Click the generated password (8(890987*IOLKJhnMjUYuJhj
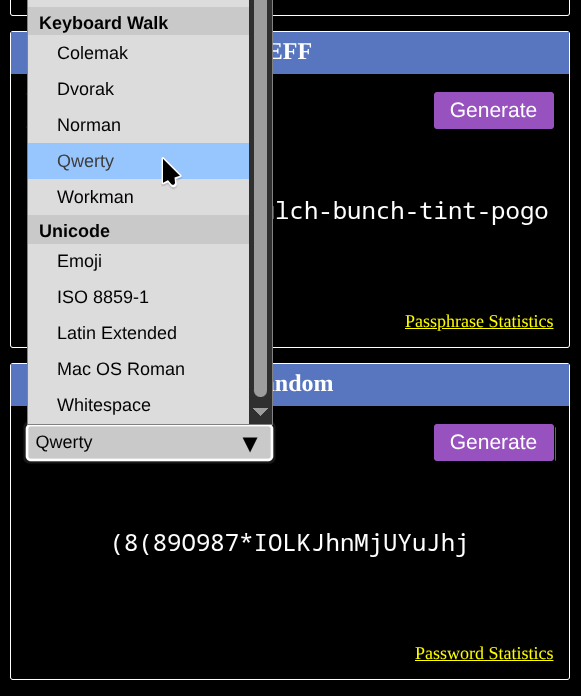Screen dimensions: 581x696 pyautogui.click(x=289, y=543)
